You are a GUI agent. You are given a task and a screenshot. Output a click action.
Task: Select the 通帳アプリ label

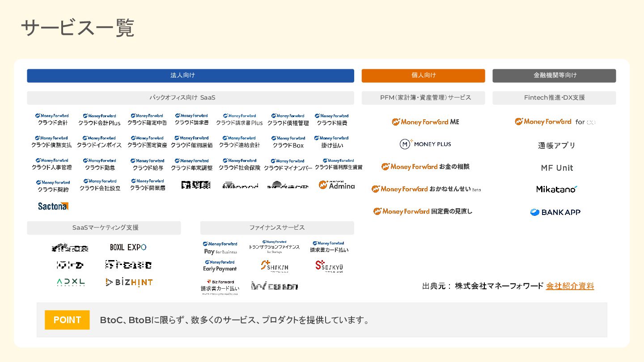557,145
